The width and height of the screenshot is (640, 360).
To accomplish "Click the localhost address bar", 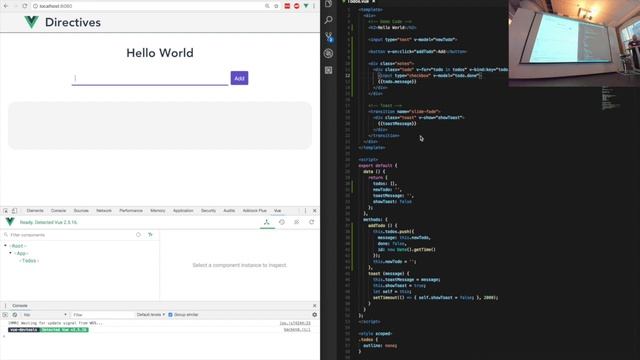I will click(x=149, y=6).
